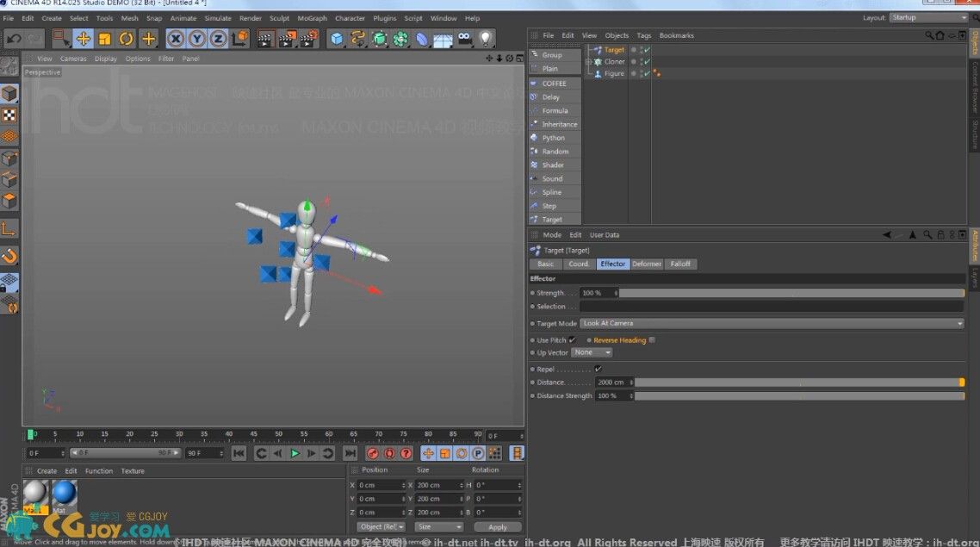Open the Object (Rel) coordinate dropdown
This screenshot has width=980, height=547.
click(x=381, y=527)
